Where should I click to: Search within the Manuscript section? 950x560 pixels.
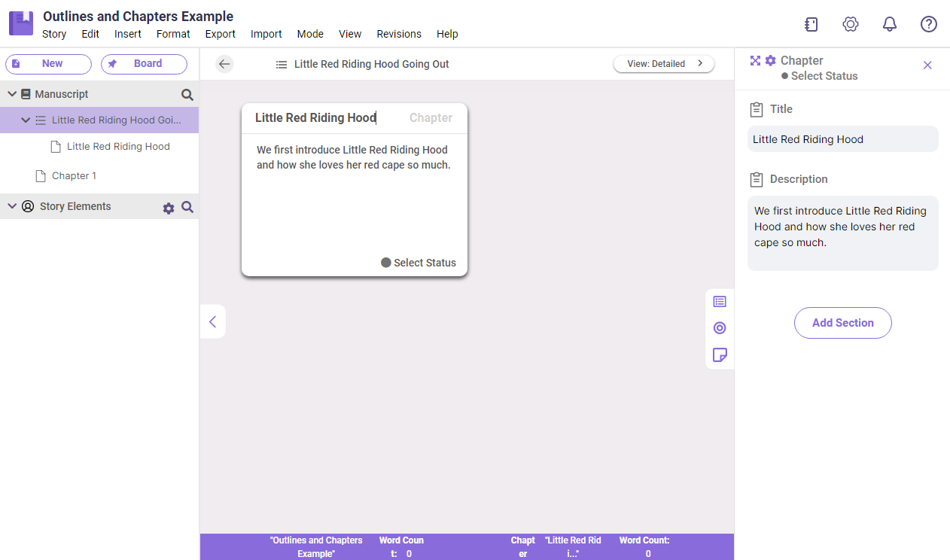pyautogui.click(x=186, y=96)
